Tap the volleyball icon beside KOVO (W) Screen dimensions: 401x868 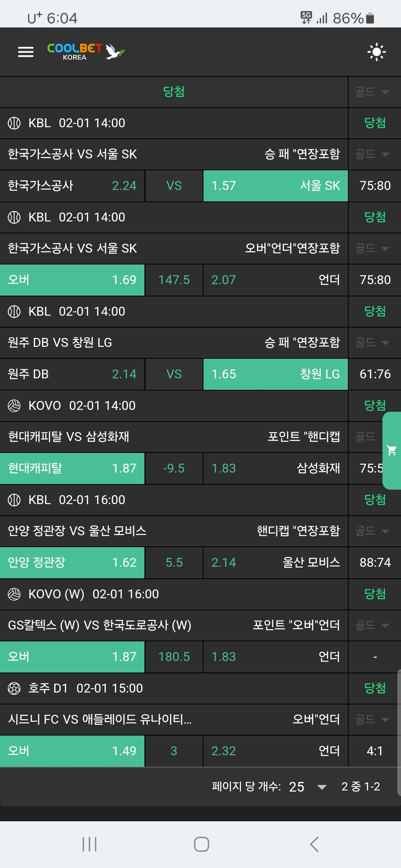[x=14, y=594]
